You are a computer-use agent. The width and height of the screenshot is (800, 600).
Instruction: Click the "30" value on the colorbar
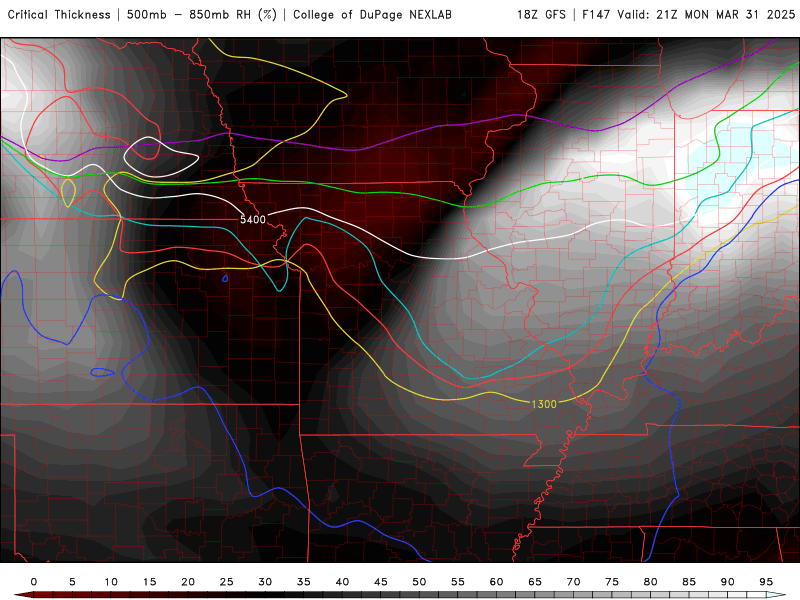[x=265, y=582]
